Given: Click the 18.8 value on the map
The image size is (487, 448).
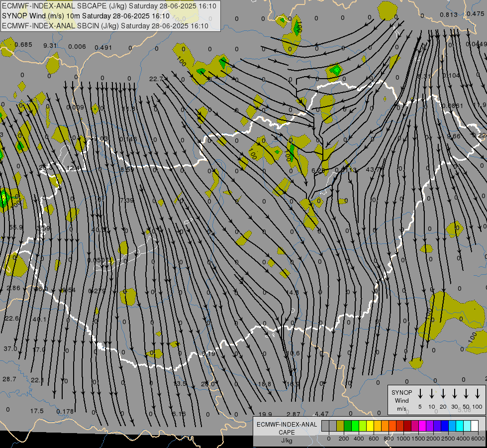Looking at the screenshot, I should click(x=265, y=384).
